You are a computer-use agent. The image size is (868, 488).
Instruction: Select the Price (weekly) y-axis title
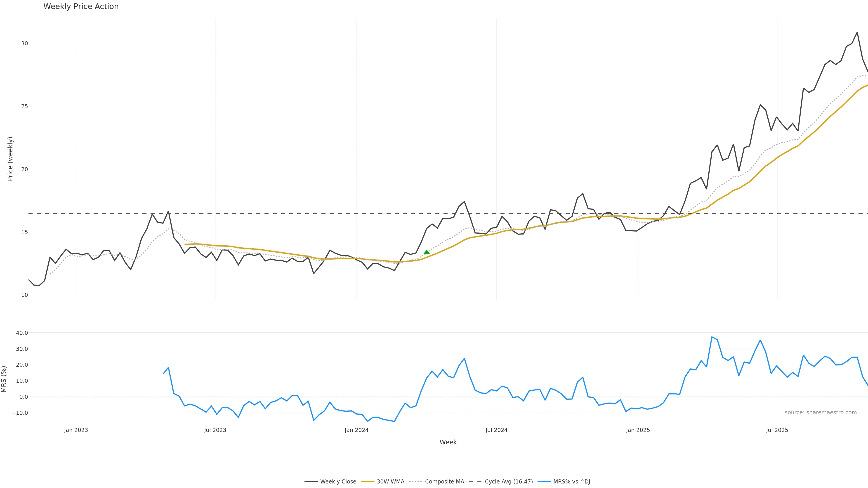[x=10, y=159]
